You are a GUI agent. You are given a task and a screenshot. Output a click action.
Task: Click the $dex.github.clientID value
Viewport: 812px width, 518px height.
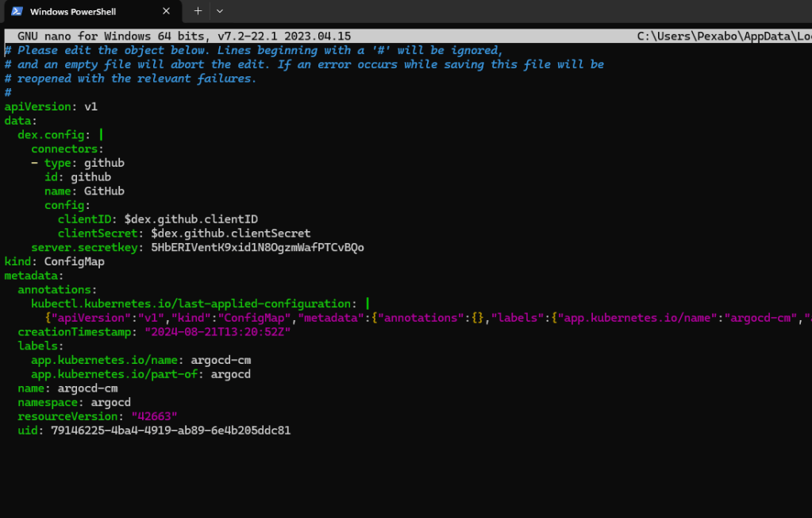point(191,219)
